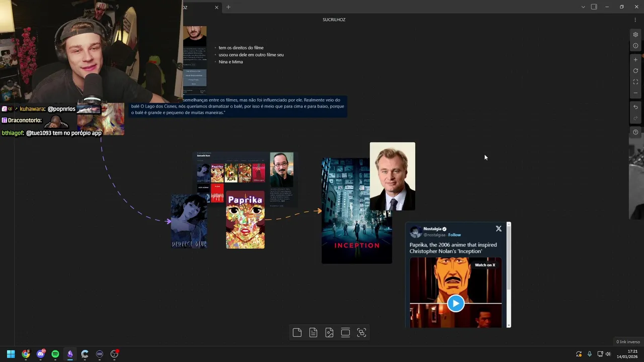Open Chrome from taskbar

tap(26, 354)
